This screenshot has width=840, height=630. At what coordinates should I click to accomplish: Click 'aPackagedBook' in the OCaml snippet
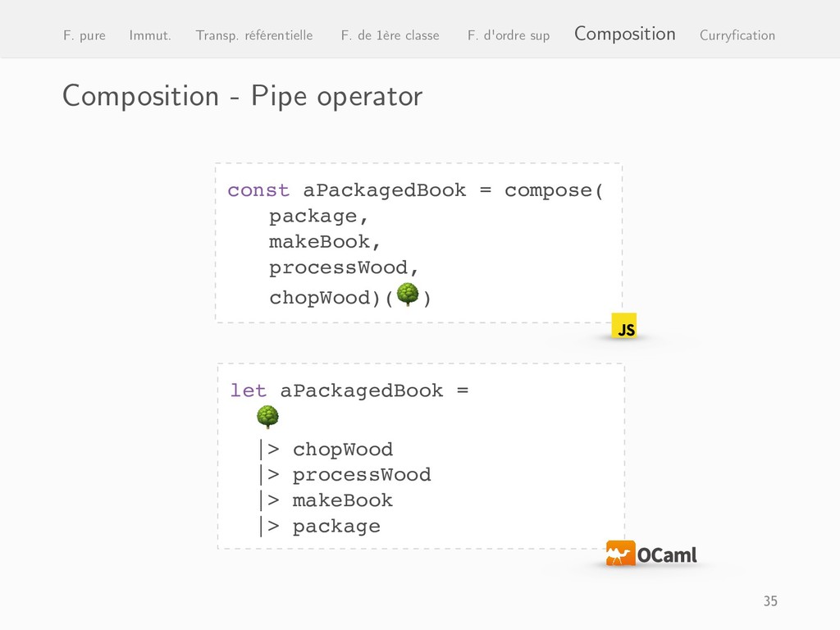(x=362, y=391)
